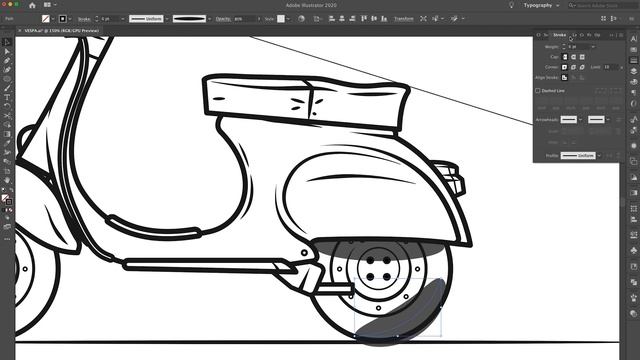Click vertical align bottom icon
This screenshot has height=360, width=640.
pyautogui.click(x=384, y=19)
